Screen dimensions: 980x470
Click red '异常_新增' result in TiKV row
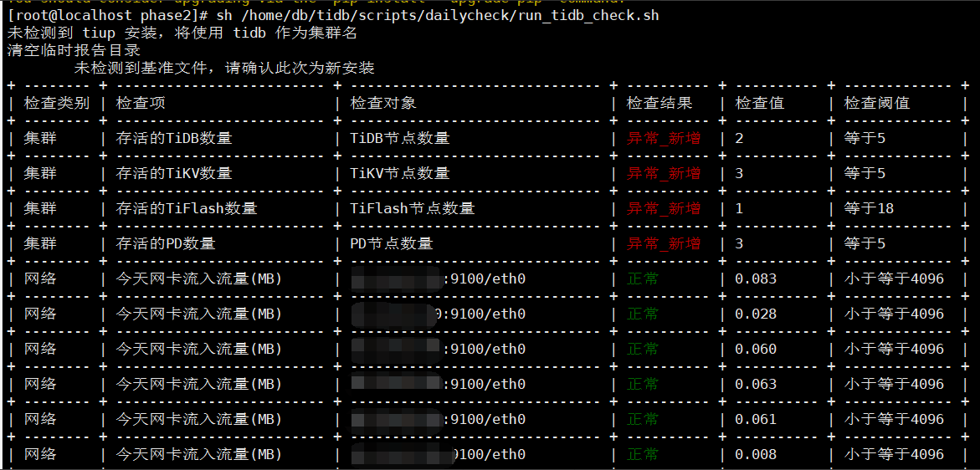click(663, 173)
